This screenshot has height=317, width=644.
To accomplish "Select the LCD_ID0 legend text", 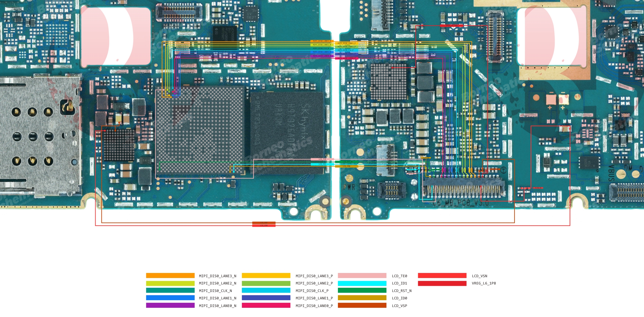I will click(399, 298).
